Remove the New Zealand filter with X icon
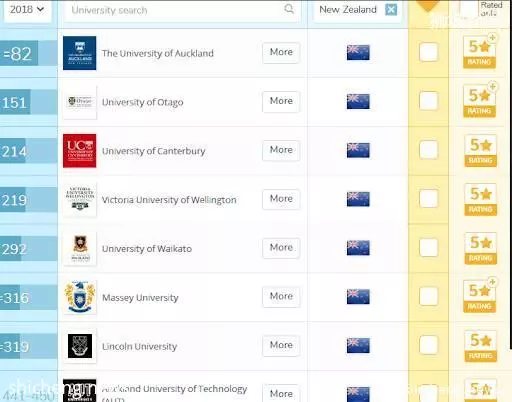 391,10
